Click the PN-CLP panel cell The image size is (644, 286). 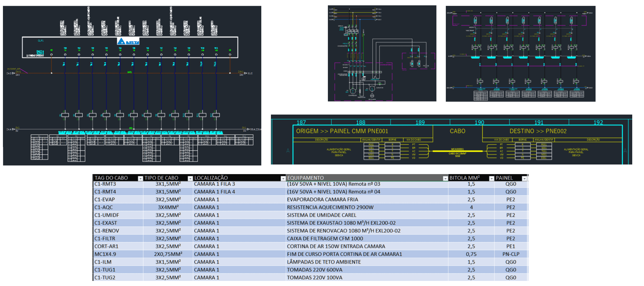[511, 254]
